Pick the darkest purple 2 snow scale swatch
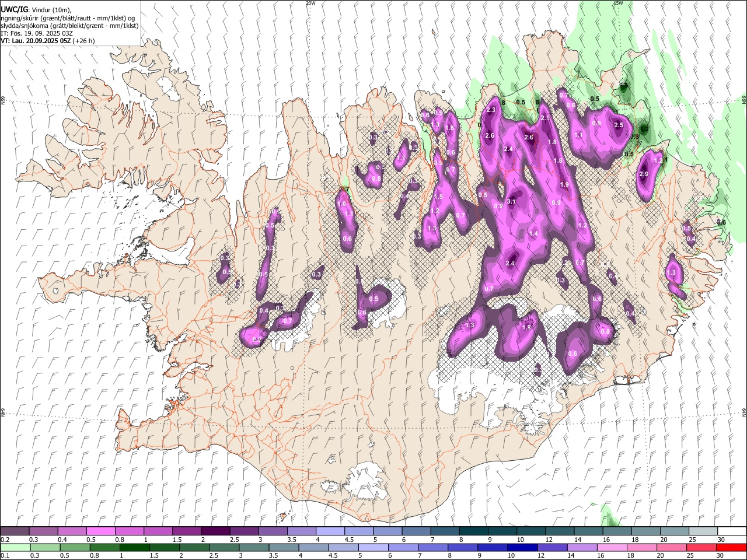This screenshot has height=560, width=747. coord(215,531)
